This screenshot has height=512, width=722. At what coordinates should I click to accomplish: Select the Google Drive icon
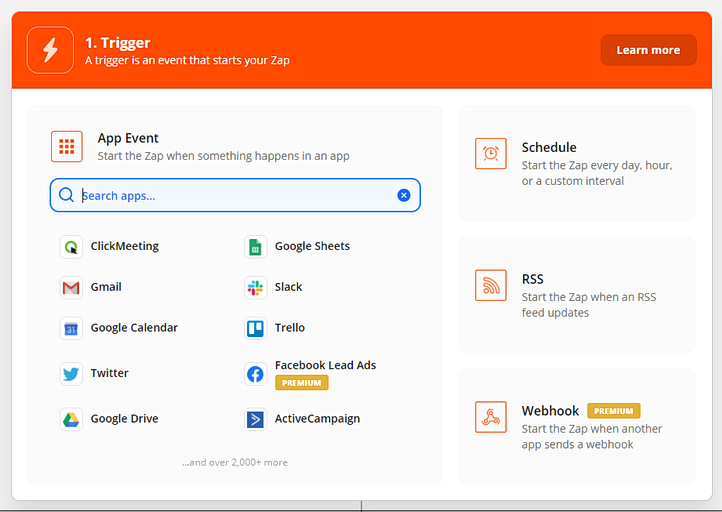click(x=71, y=419)
